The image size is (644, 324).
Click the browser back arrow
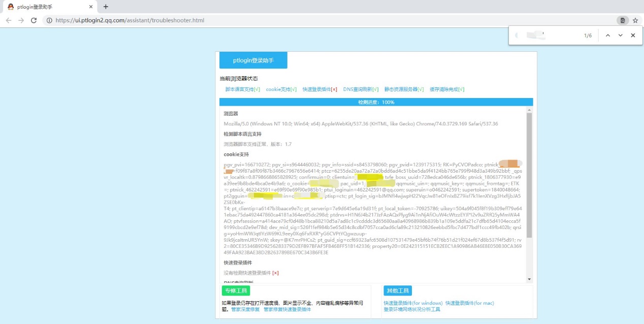pyautogui.click(x=9, y=20)
